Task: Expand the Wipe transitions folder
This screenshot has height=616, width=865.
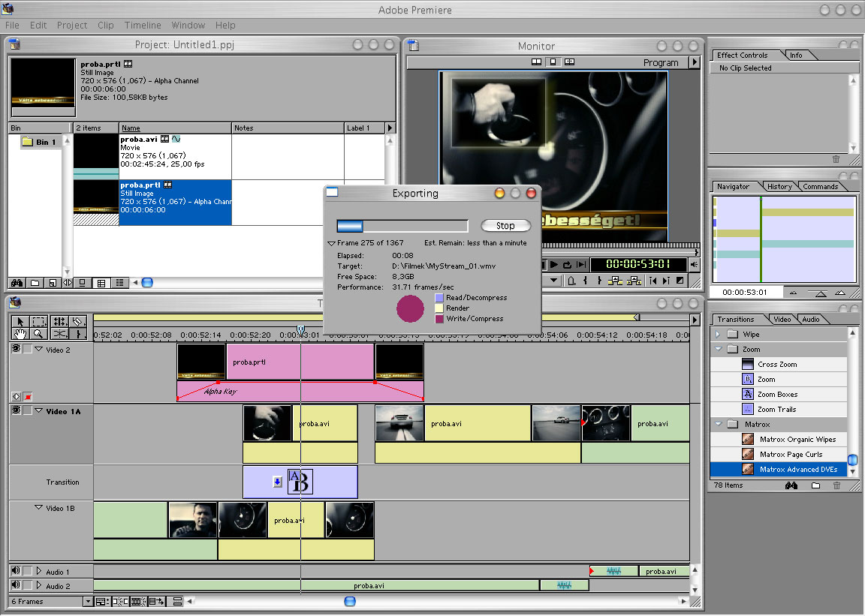Action: coord(718,335)
